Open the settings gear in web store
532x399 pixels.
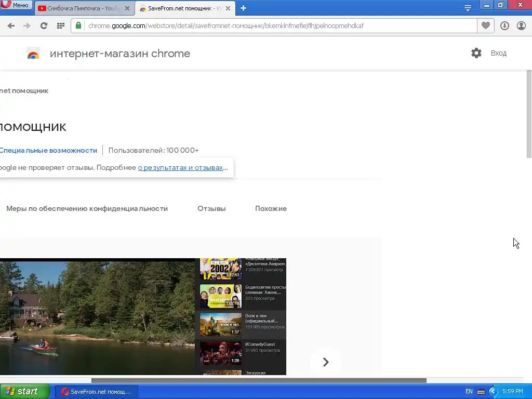click(476, 53)
